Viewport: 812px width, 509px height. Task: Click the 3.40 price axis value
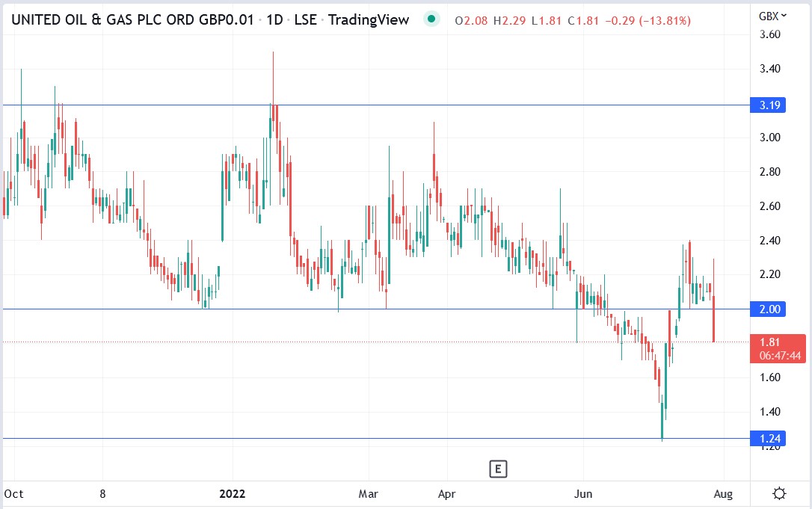(770, 68)
